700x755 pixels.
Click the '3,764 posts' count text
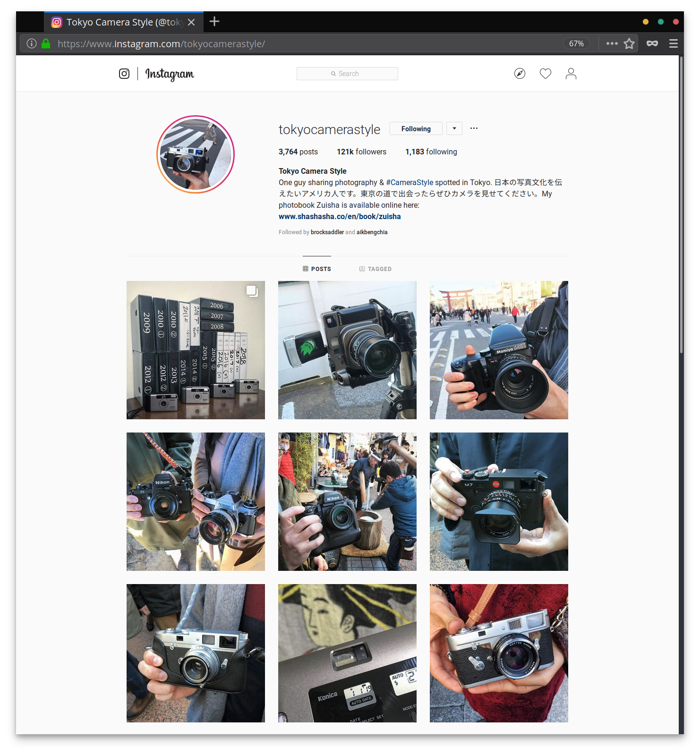(298, 152)
